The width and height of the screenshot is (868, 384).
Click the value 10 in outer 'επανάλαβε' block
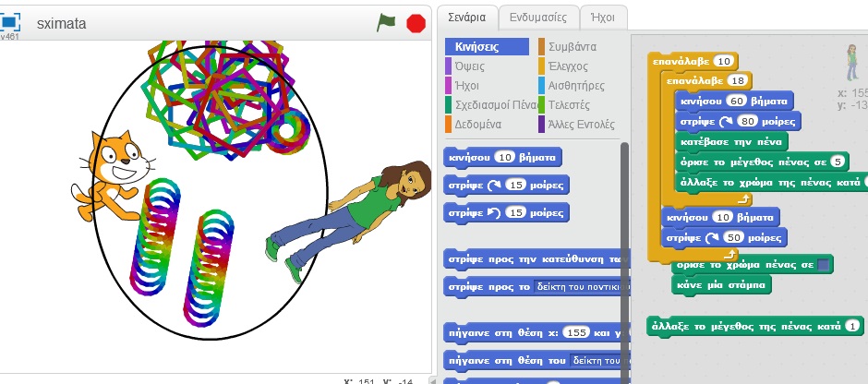point(724,61)
